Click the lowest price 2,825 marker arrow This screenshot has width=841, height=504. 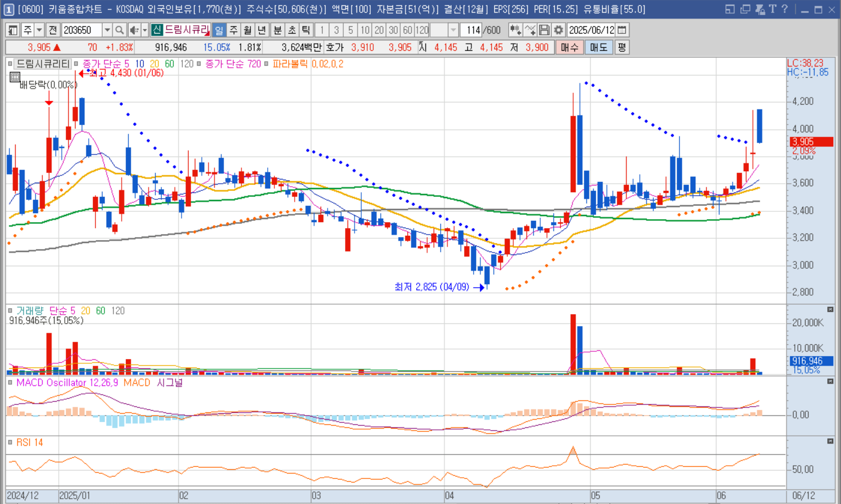point(479,288)
